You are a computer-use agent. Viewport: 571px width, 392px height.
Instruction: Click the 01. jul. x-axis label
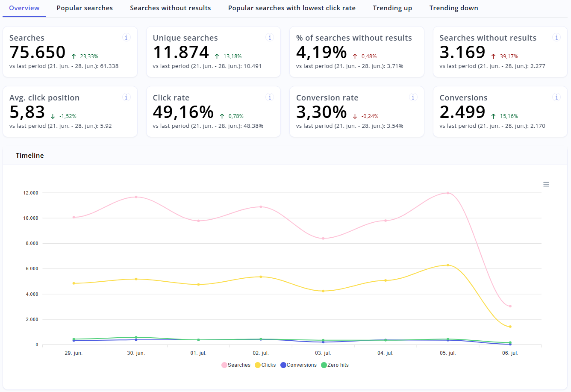tap(198, 353)
